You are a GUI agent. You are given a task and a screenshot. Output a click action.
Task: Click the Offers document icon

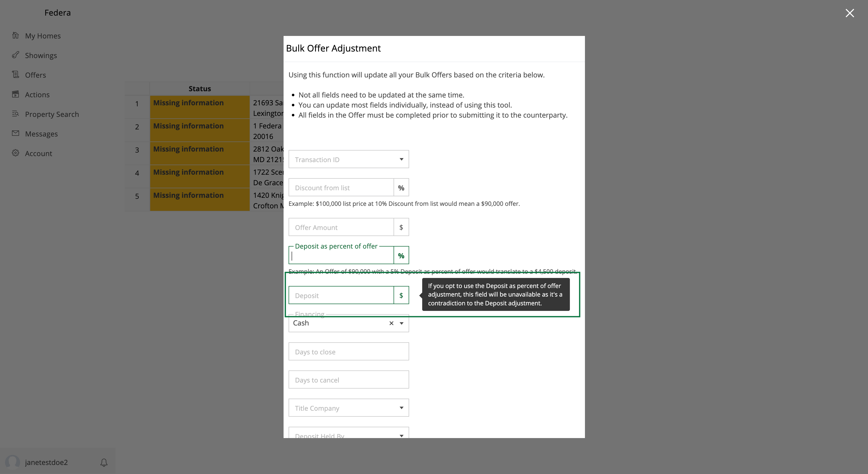(16, 74)
